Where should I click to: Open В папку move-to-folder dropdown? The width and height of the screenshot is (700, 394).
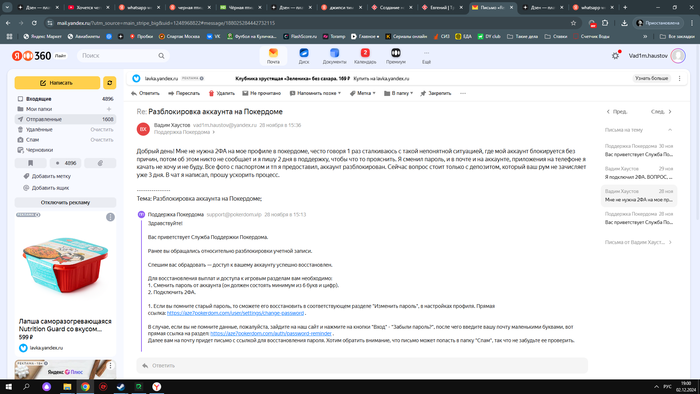(x=399, y=93)
